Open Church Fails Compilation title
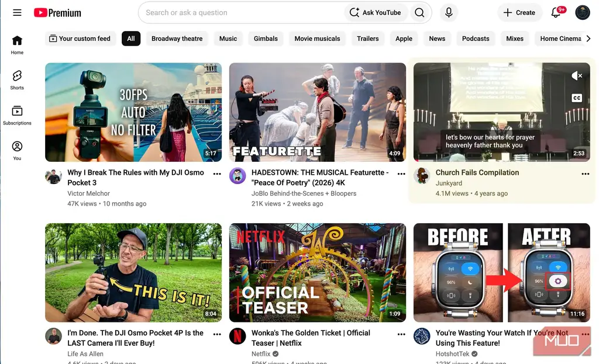 click(477, 172)
